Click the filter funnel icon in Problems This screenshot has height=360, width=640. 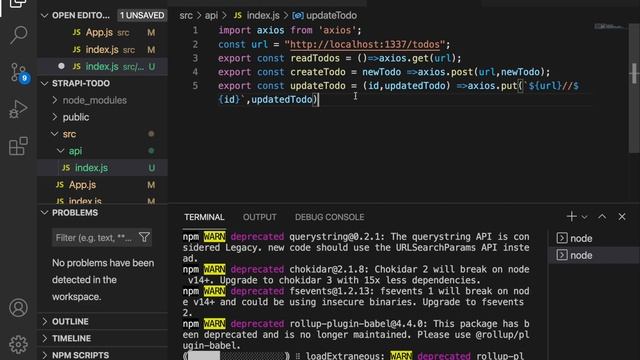tap(144, 237)
